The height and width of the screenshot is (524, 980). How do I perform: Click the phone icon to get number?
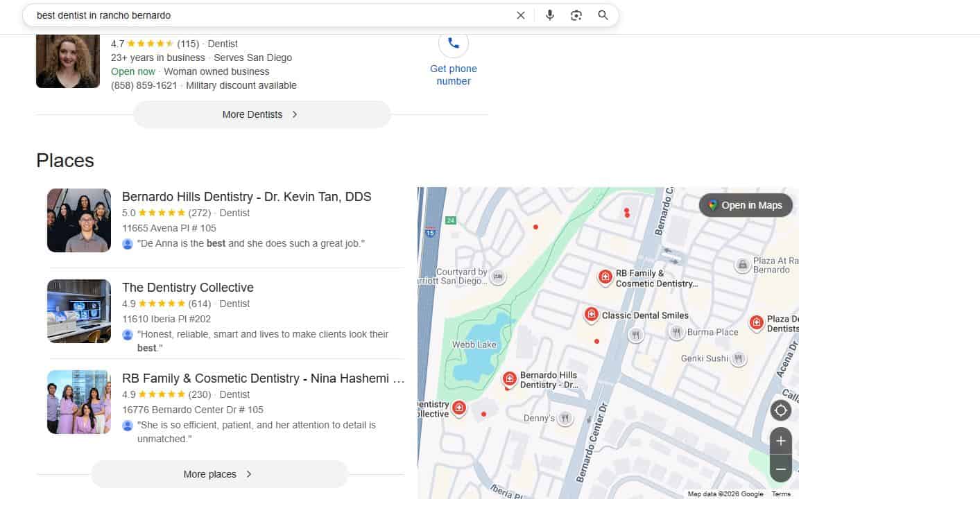pos(454,43)
